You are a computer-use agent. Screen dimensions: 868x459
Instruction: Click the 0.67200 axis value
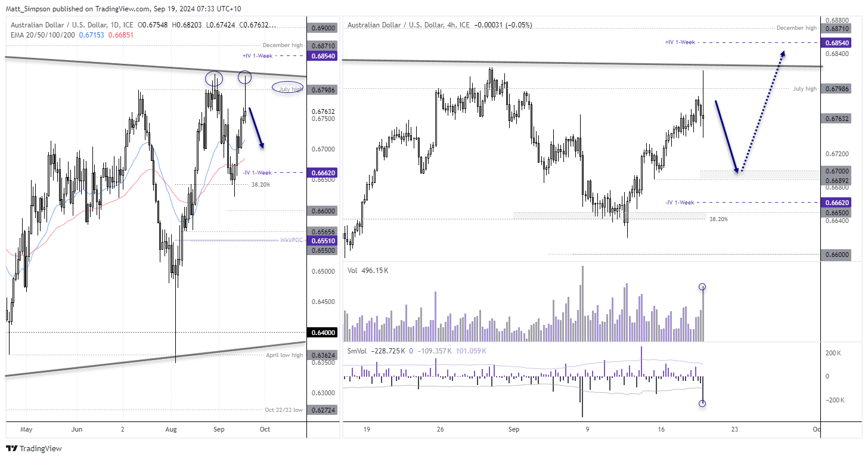coord(836,154)
